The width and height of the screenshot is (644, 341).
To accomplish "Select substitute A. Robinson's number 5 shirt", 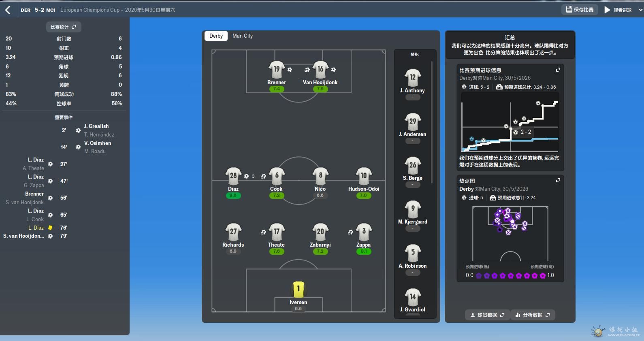I will [413, 253].
